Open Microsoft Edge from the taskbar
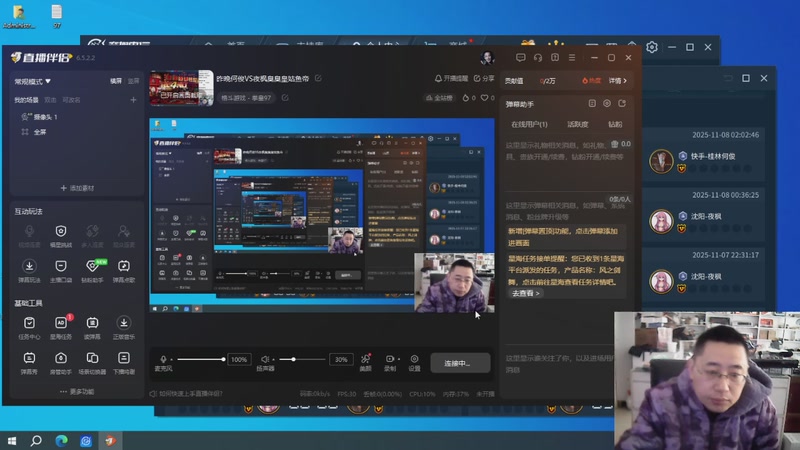This screenshot has width=800, height=450. 61,440
